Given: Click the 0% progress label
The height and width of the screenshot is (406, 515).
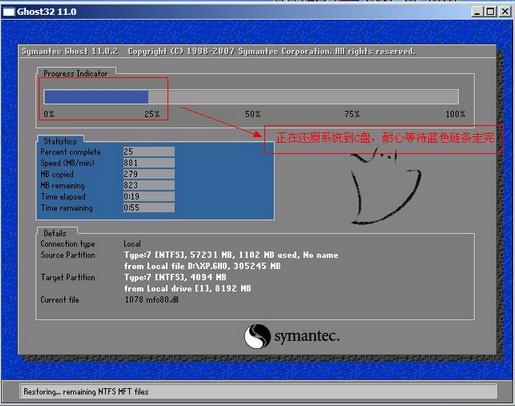Looking at the screenshot, I should (49, 114).
